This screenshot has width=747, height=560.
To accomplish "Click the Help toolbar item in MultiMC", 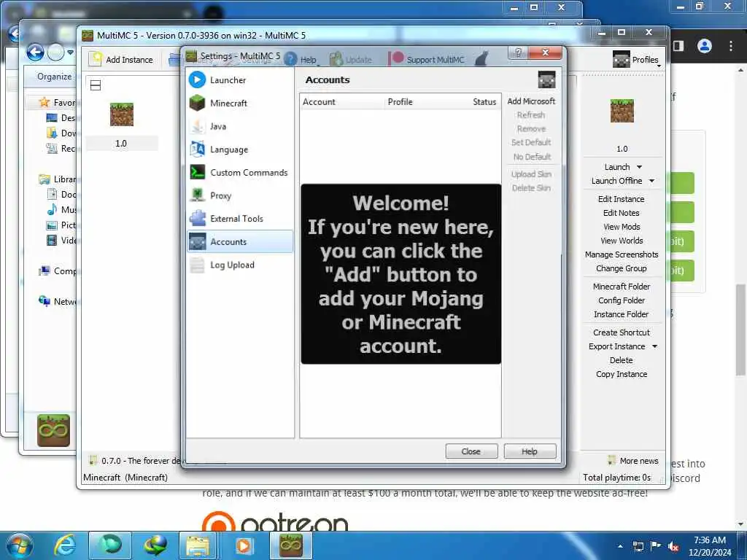I will [x=301, y=60].
